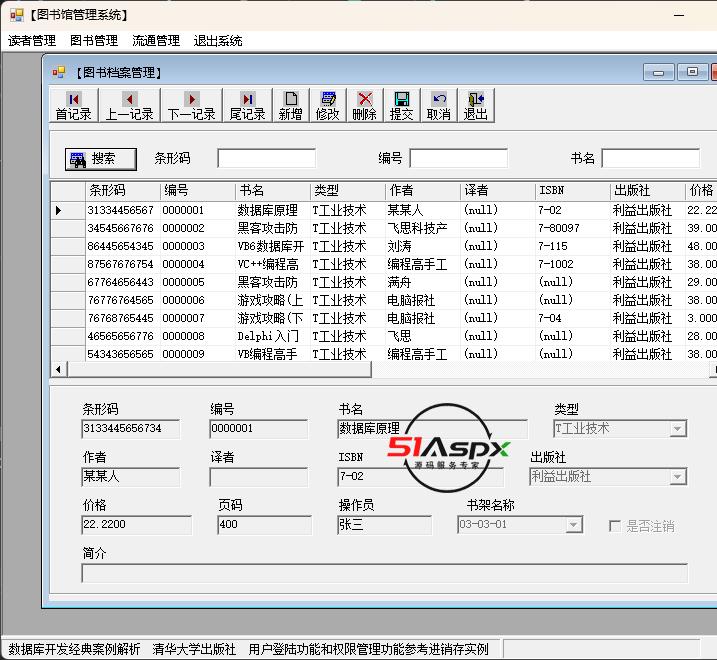Viewport: 717px width, 660px height.
Task: Submit changes with 提交 save icon
Action: pyautogui.click(x=401, y=105)
